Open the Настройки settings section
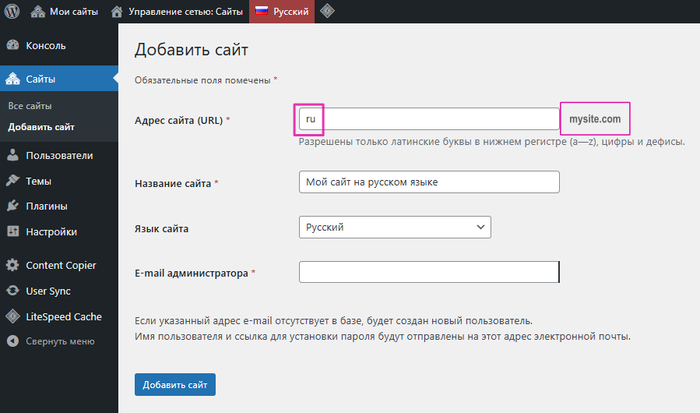Image resolution: width=700 pixels, height=413 pixels. click(51, 232)
